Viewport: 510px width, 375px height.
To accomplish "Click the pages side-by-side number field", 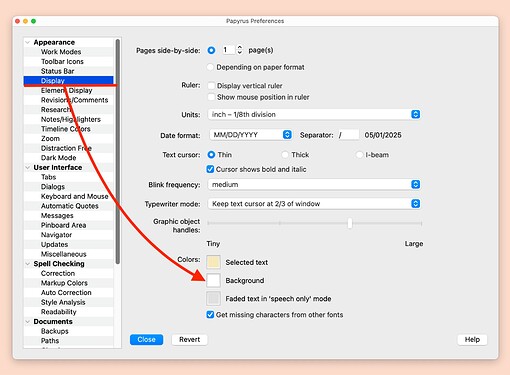I will (x=228, y=50).
